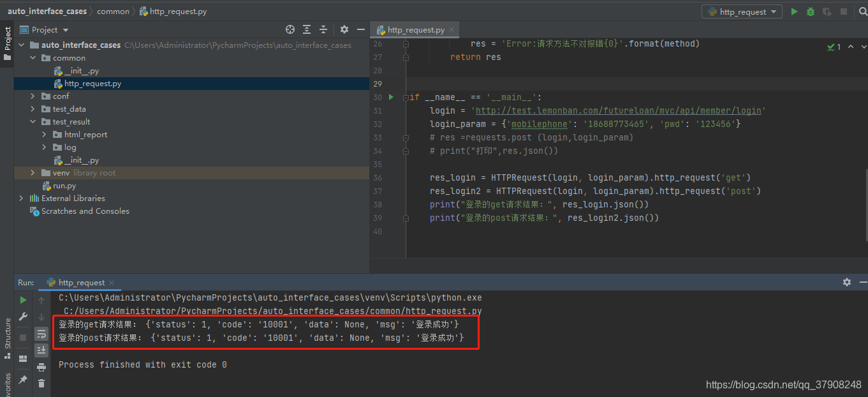868x397 pixels.
Task: Pin the Run tab
Action: 23,379
